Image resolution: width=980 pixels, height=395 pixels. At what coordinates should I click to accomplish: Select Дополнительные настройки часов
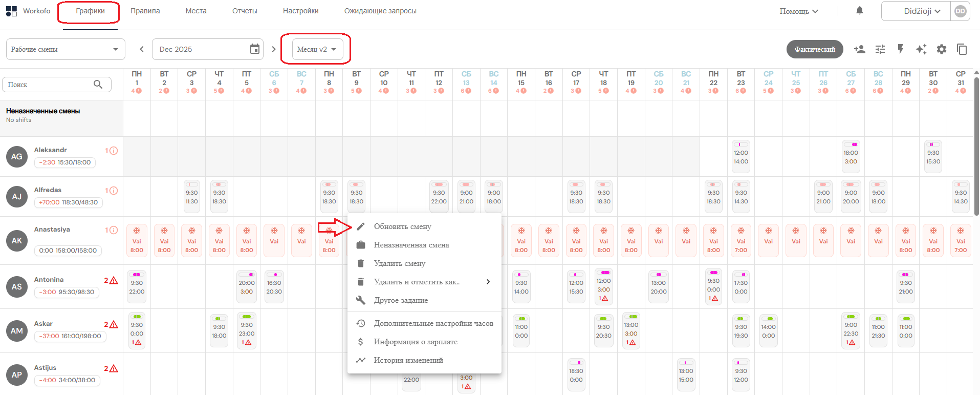[425, 323]
